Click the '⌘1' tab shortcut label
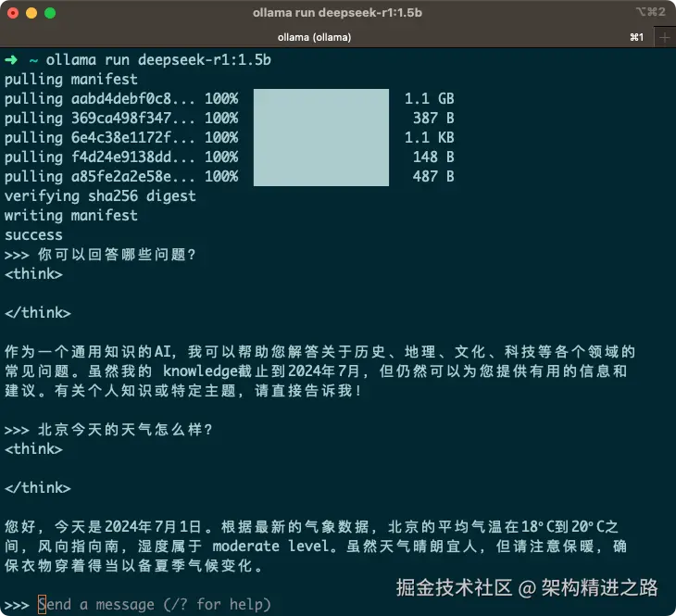This screenshot has height=616, width=676. 637,38
